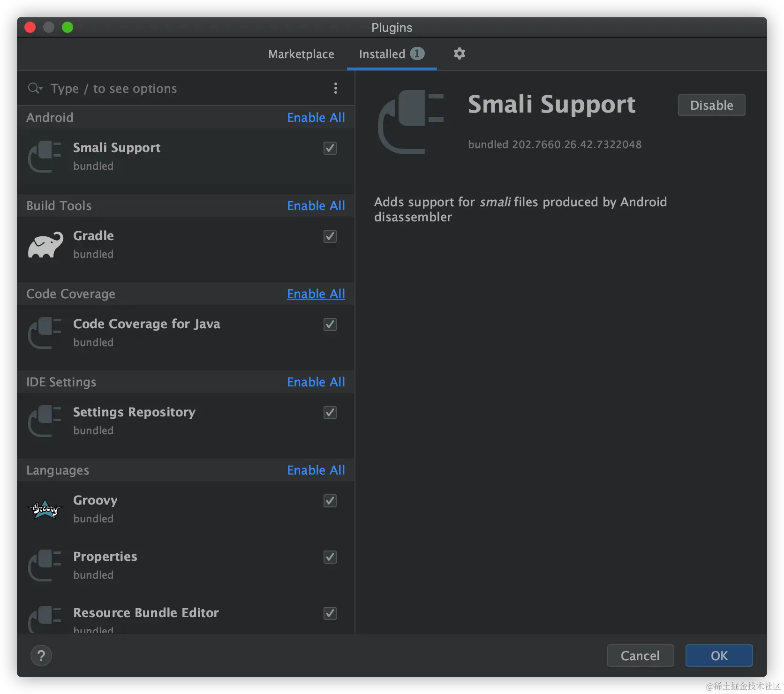Click the Code Coverage for Java plugin icon
Screen dimensions: 784x694
[x=45, y=332]
